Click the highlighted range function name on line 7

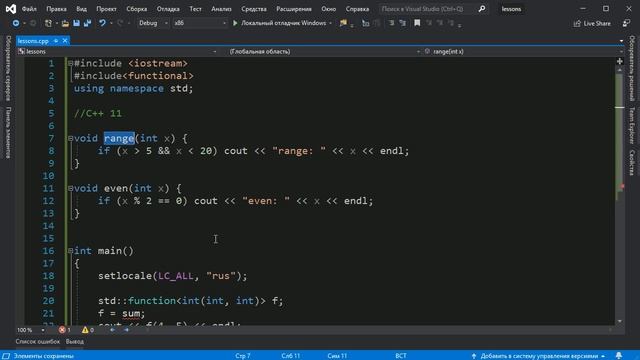click(119, 138)
